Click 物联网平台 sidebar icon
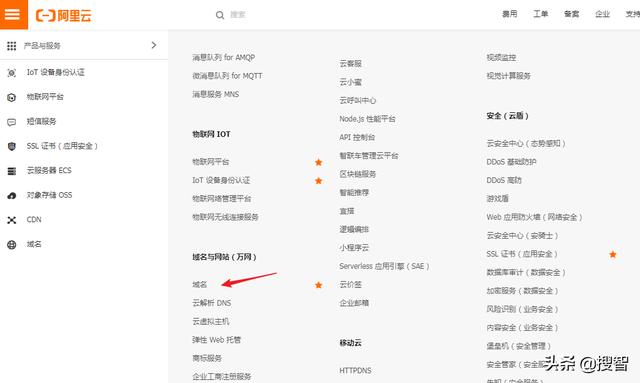The image size is (640, 383). [12, 98]
